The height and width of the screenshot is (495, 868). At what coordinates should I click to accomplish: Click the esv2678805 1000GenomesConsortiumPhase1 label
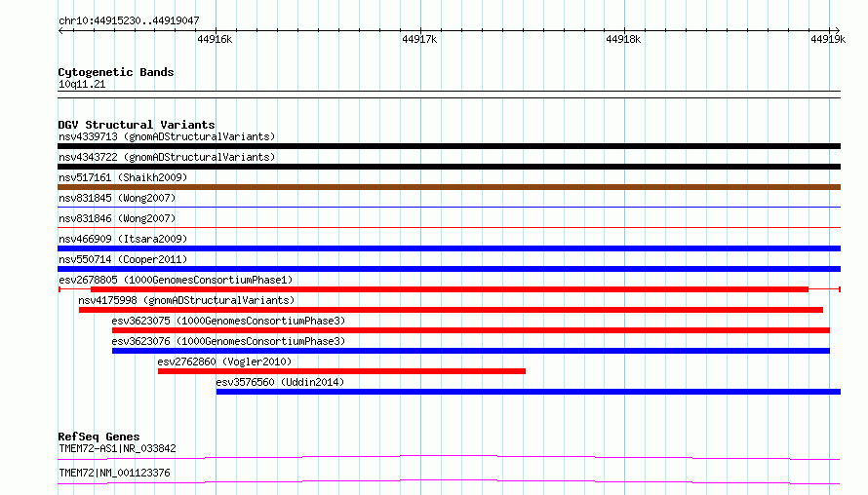(176, 280)
